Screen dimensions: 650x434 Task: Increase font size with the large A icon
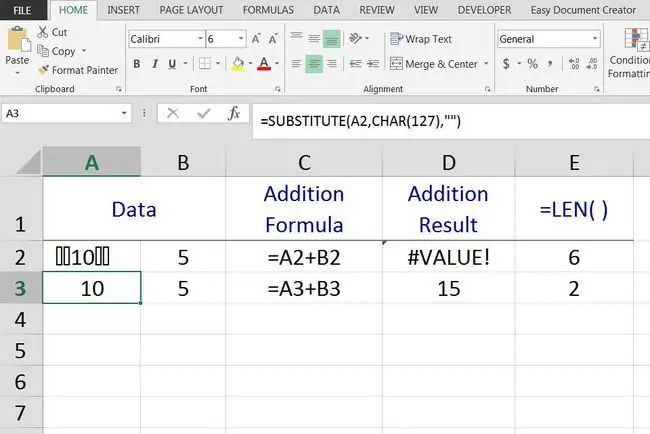tap(256, 39)
